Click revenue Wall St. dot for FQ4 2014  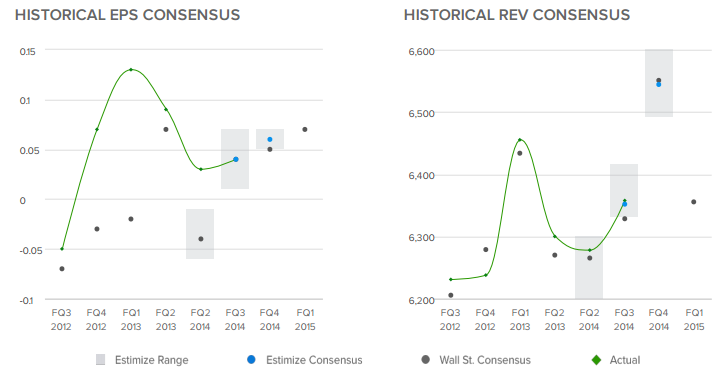click(658, 81)
